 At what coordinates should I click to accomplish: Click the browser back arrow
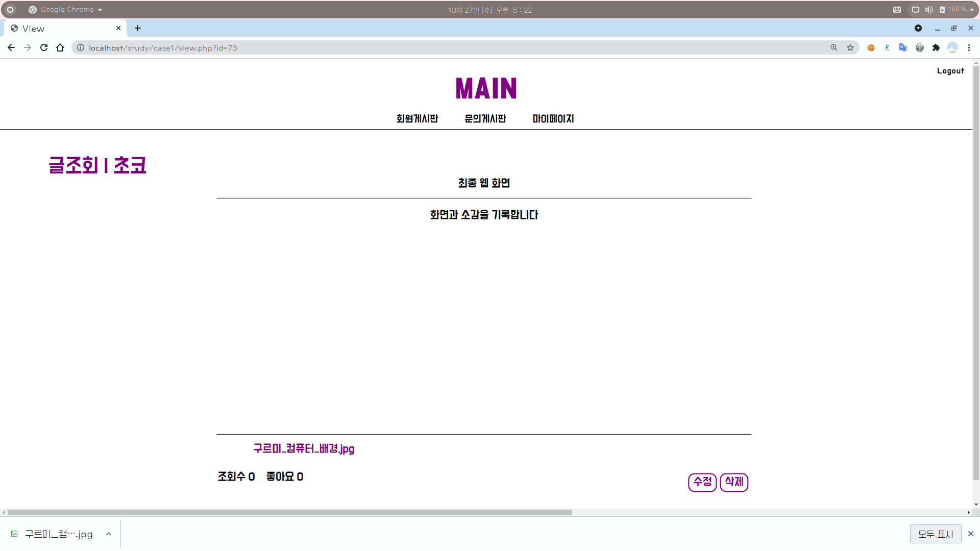click(x=11, y=47)
